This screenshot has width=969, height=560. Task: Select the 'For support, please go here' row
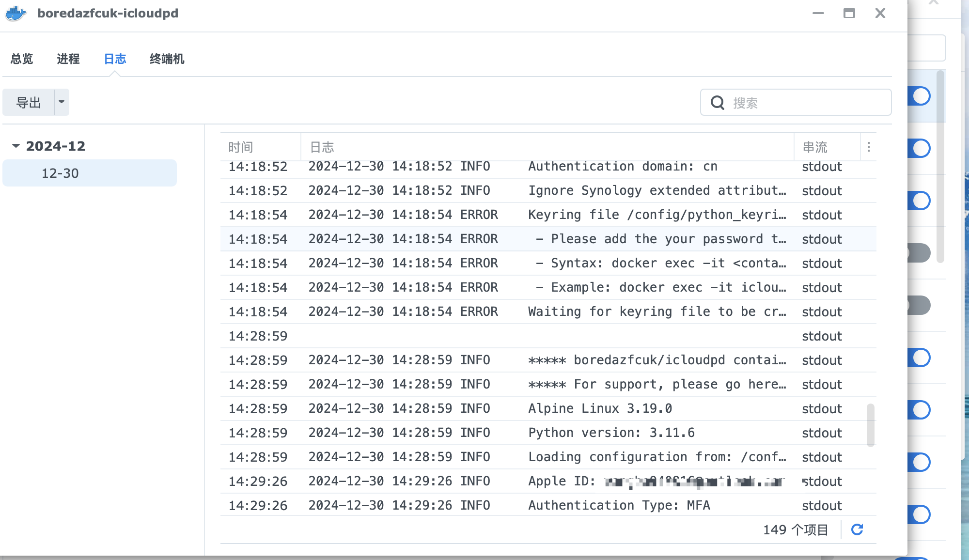548,384
